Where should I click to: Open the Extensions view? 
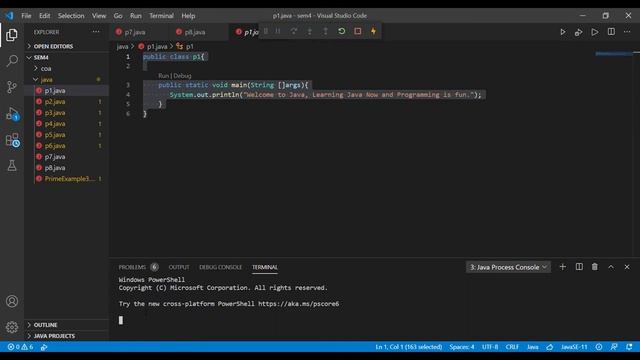12,140
